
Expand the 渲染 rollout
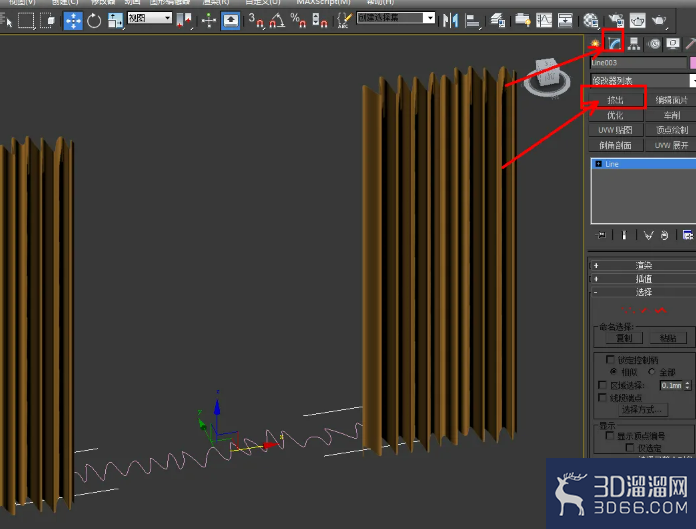(x=643, y=265)
